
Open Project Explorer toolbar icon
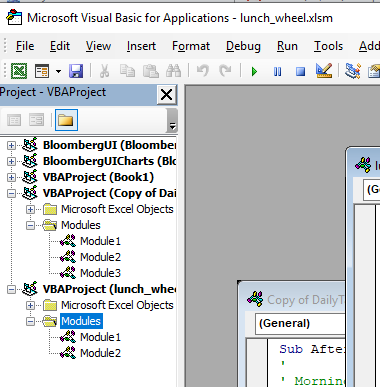(353, 71)
